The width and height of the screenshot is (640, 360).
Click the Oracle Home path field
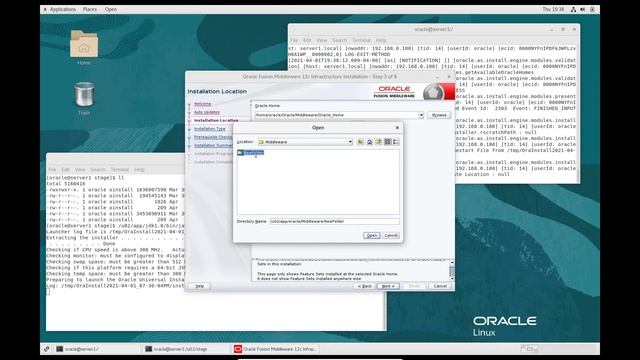click(336, 115)
